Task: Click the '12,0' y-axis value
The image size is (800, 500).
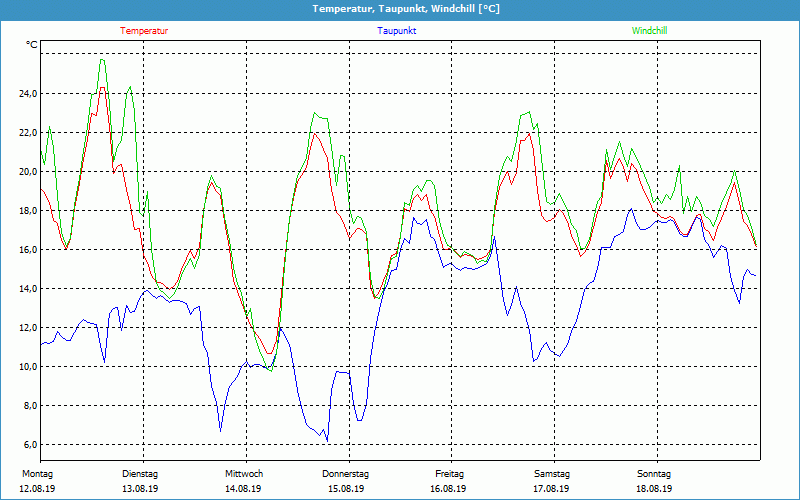Action: (28, 328)
